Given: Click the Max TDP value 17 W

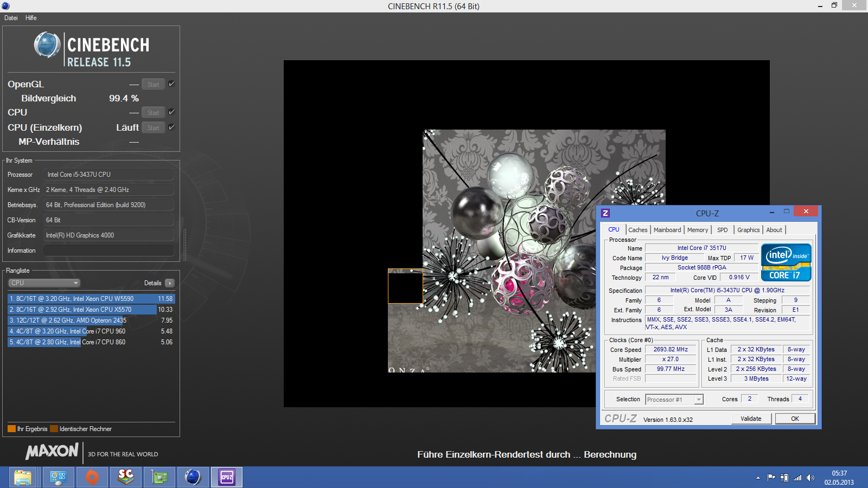Looking at the screenshot, I should (x=746, y=258).
